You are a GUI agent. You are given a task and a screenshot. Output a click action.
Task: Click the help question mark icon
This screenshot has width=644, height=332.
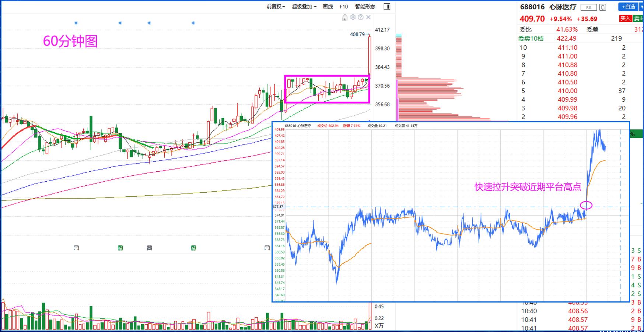361,17
